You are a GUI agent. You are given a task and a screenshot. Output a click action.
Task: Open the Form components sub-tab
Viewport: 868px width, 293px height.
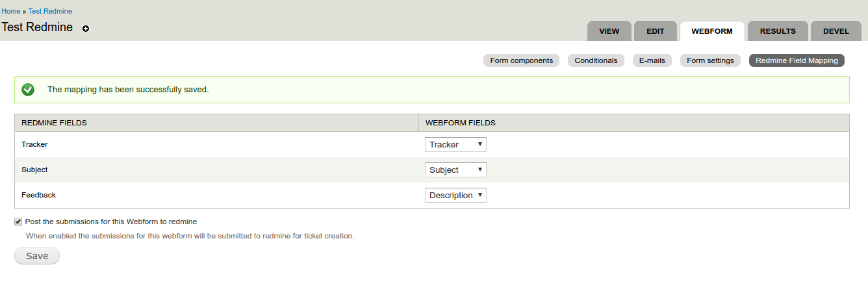tap(521, 60)
